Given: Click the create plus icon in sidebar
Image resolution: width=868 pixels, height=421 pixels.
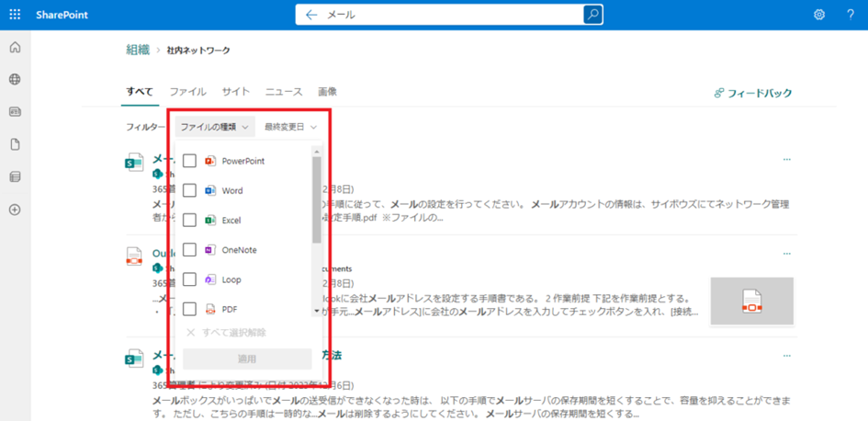Looking at the screenshot, I should pos(15,210).
